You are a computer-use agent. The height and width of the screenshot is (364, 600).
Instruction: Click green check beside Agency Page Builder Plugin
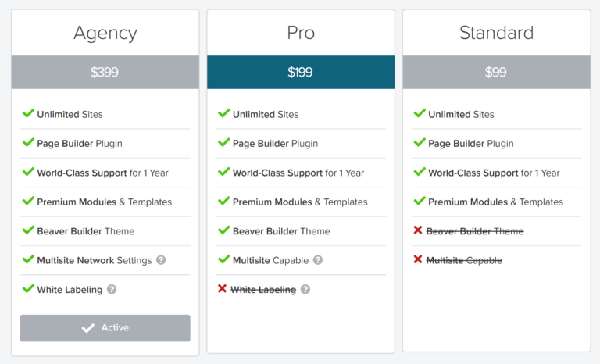pyautogui.click(x=28, y=142)
